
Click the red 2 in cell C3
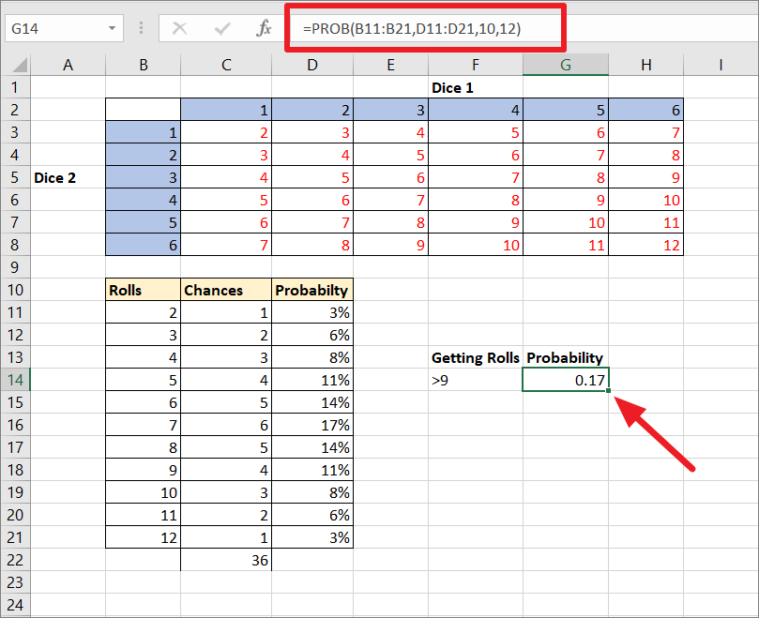coord(226,132)
